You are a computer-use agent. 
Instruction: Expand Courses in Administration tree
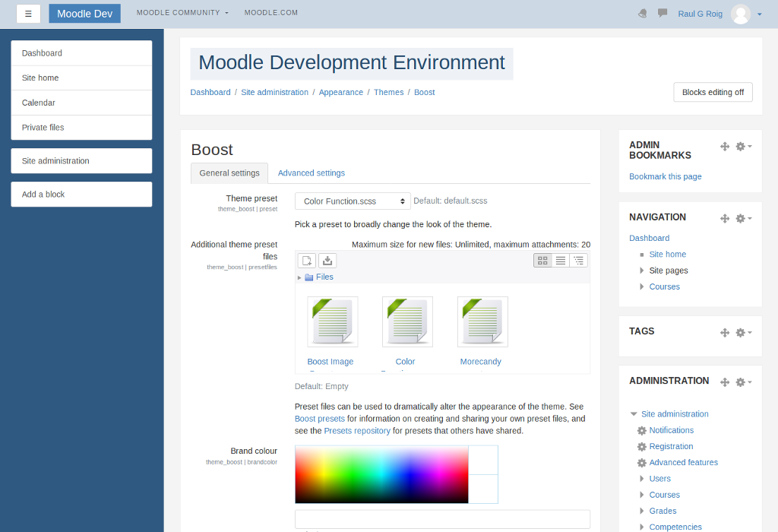click(641, 495)
